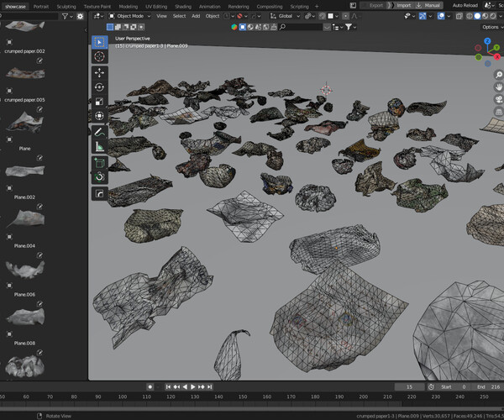Click the asset browser settings gear
This screenshot has width=504, height=420.
80,16
